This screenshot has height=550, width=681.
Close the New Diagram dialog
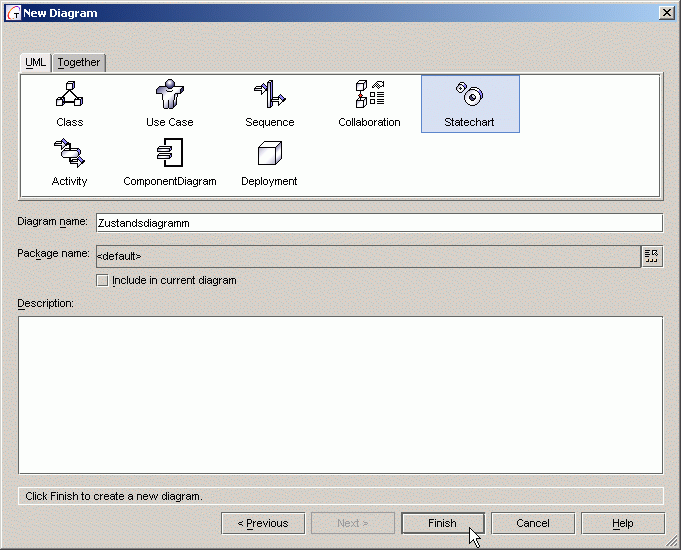pos(666,12)
